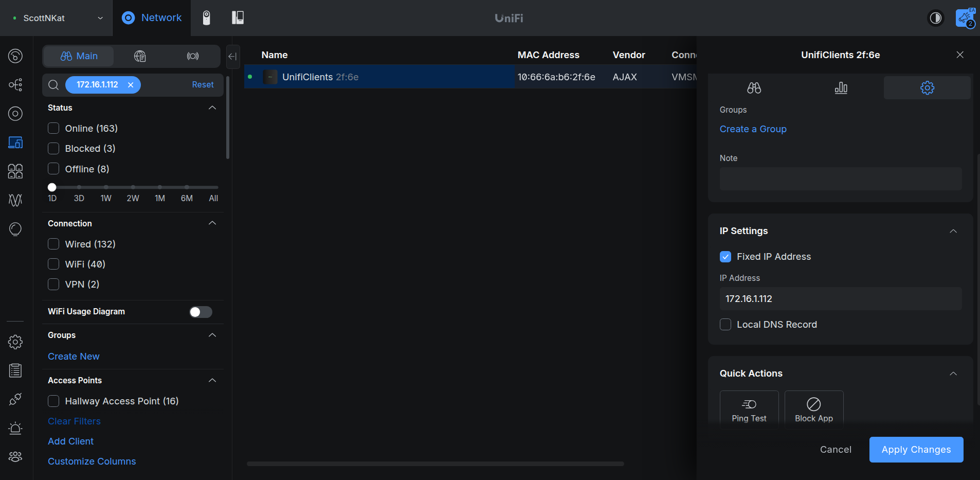Enable the Local DNS Record checkbox
This screenshot has height=480, width=980.
click(725, 325)
